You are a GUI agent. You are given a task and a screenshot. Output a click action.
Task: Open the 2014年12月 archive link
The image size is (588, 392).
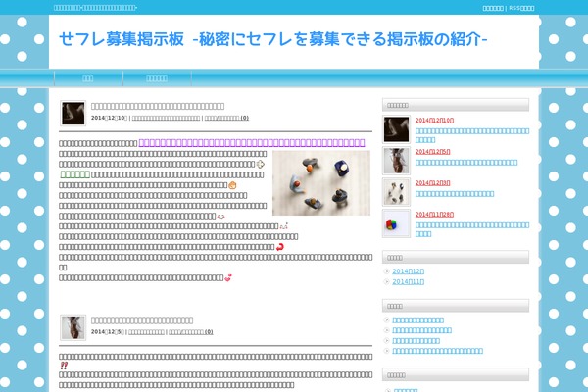pyautogui.click(x=409, y=271)
